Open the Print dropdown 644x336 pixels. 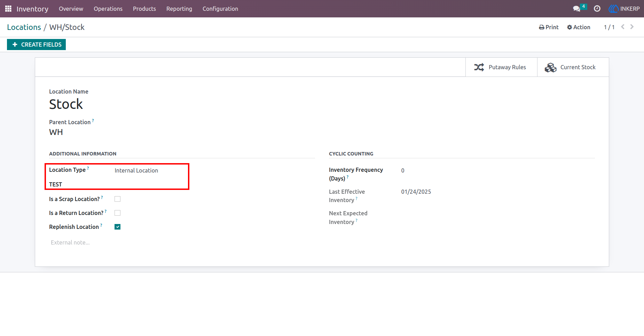point(549,27)
